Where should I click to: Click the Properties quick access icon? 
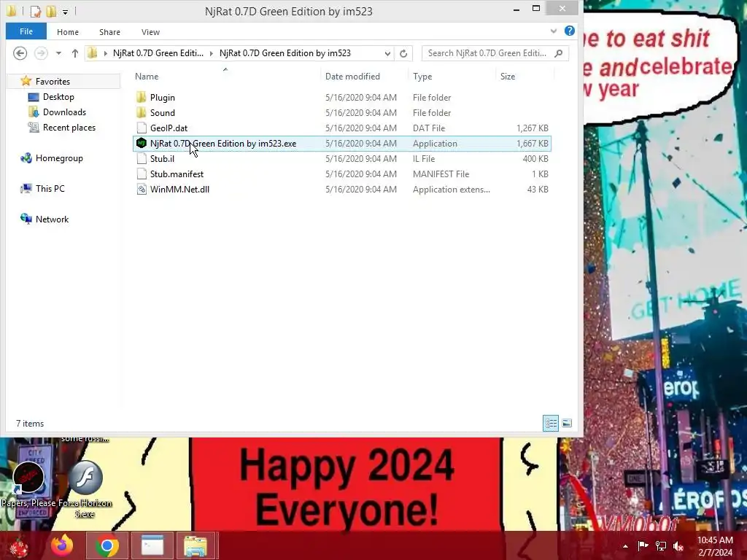[x=36, y=10]
